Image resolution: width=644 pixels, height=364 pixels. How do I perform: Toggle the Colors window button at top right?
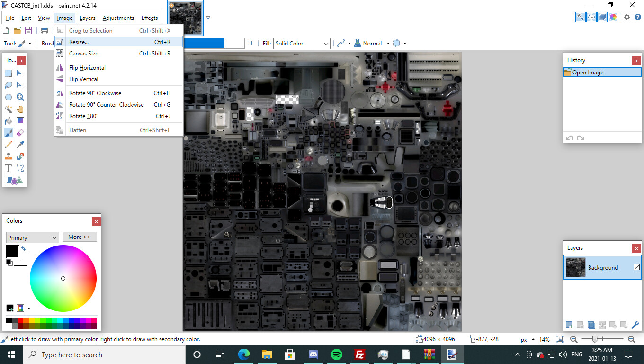click(x=613, y=17)
